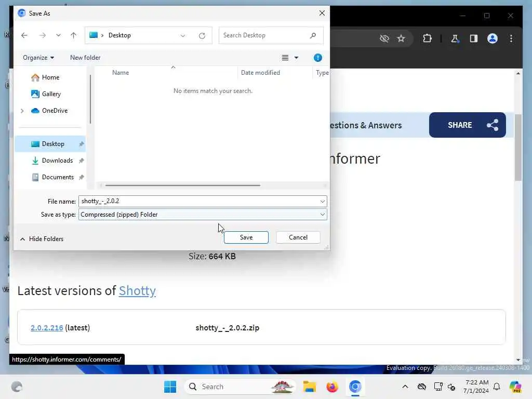The image size is (532, 399).
Task: Toggle Chrome side panel icon
Action: pyautogui.click(x=474, y=38)
